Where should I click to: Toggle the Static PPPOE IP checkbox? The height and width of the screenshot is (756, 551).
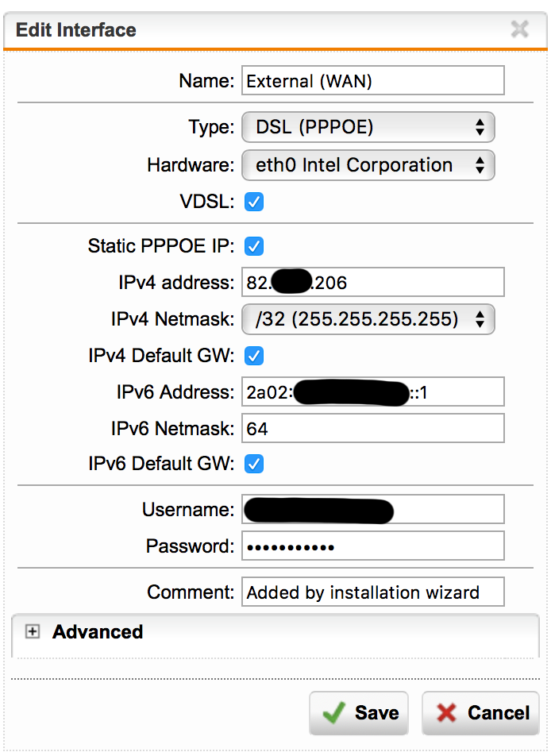[254, 246]
